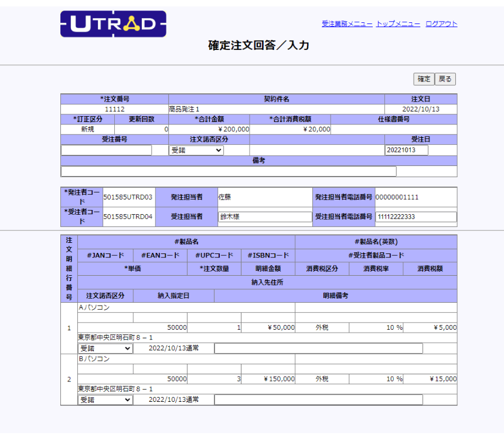Click the 受注日 field showing 20221013
The image size is (504, 440).
406,150
